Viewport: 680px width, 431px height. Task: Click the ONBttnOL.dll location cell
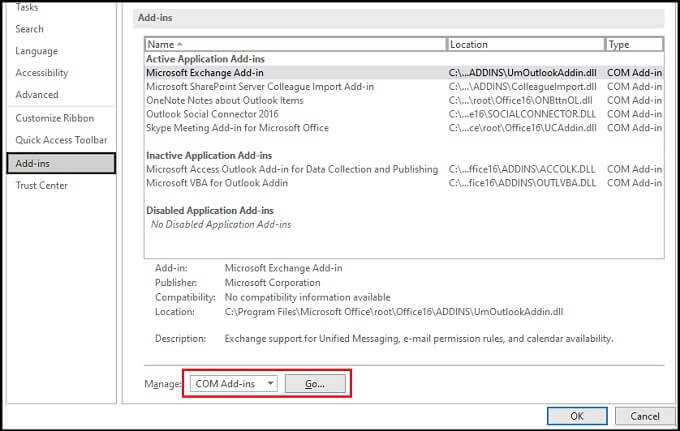tap(520, 101)
